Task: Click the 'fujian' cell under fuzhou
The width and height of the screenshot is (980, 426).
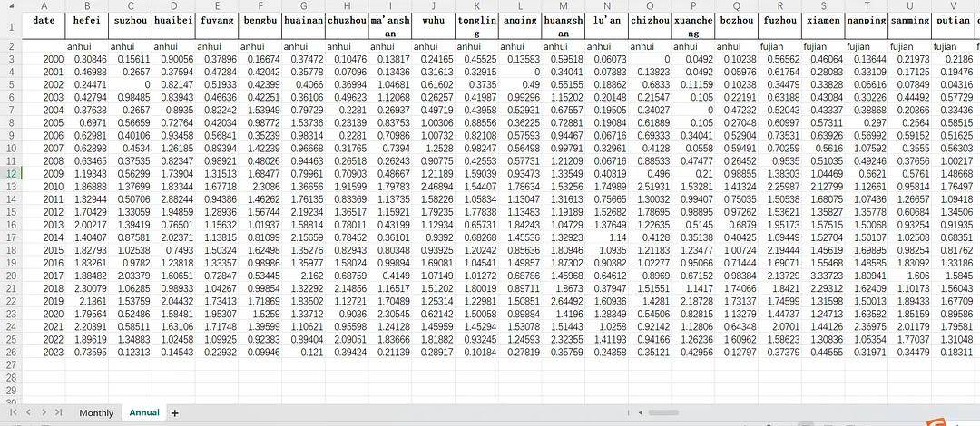Action: pos(780,46)
